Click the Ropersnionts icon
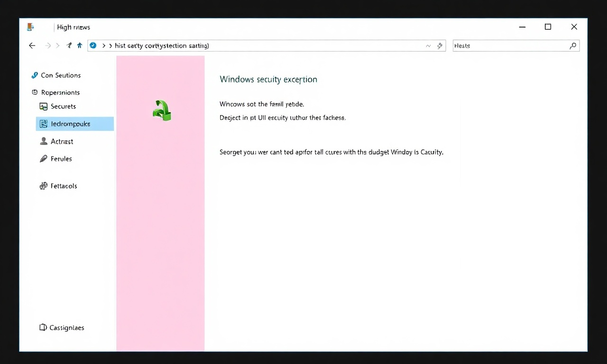 pos(35,92)
